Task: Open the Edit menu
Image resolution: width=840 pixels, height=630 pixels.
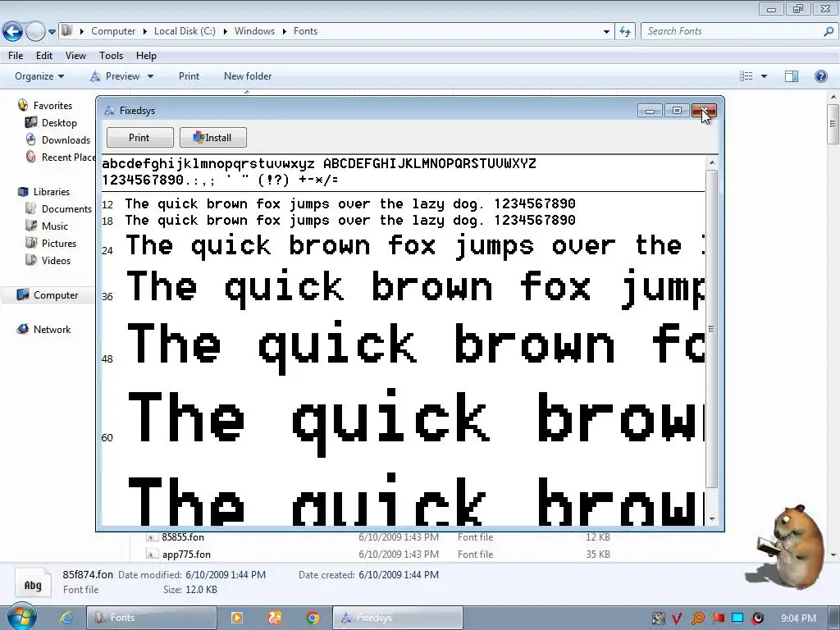Action: (x=44, y=56)
